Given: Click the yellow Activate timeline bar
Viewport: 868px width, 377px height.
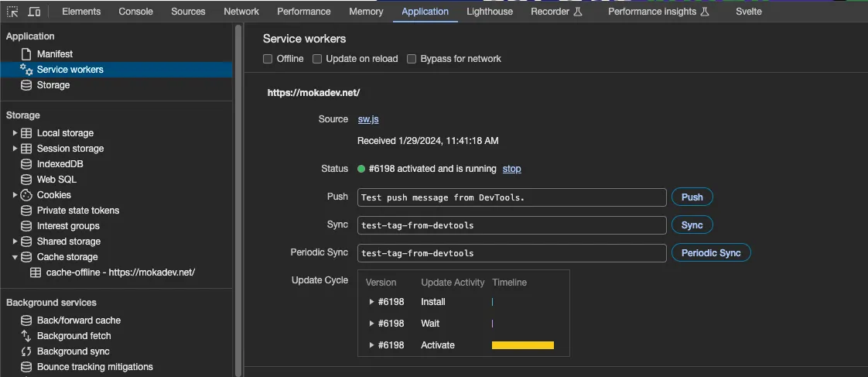Looking at the screenshot, I should (523, 345).
